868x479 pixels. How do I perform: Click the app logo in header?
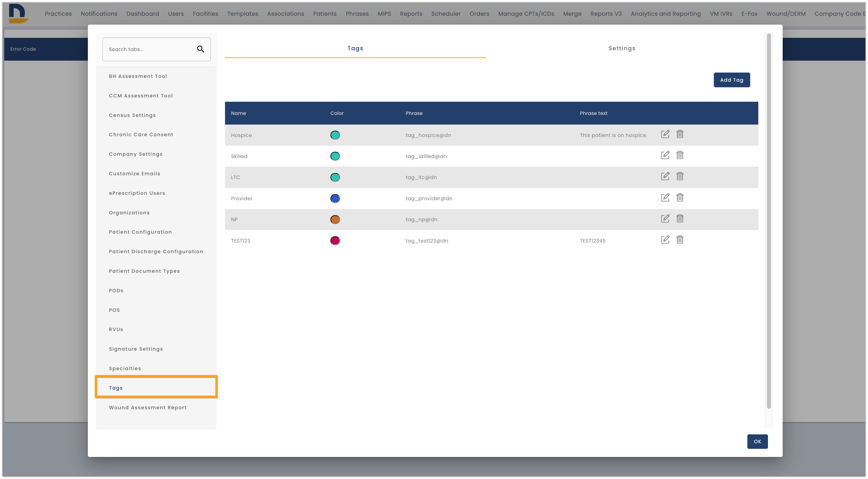click(18, 13)
